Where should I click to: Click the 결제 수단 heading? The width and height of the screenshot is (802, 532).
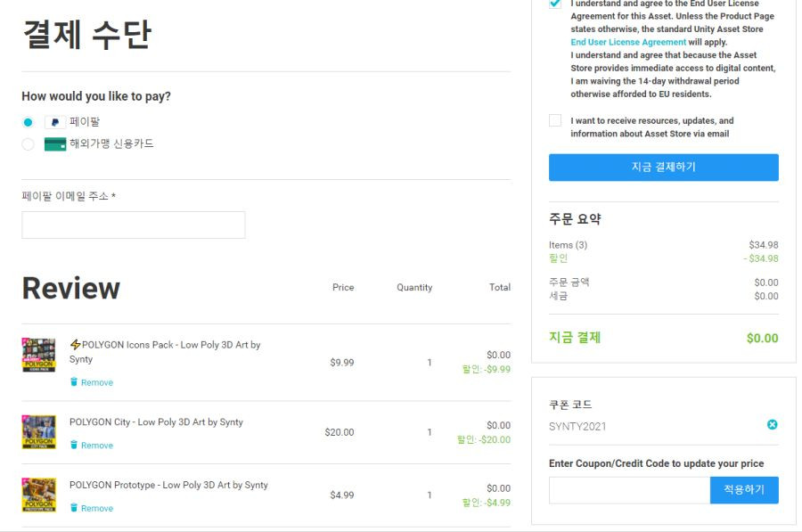pos(87,34)
